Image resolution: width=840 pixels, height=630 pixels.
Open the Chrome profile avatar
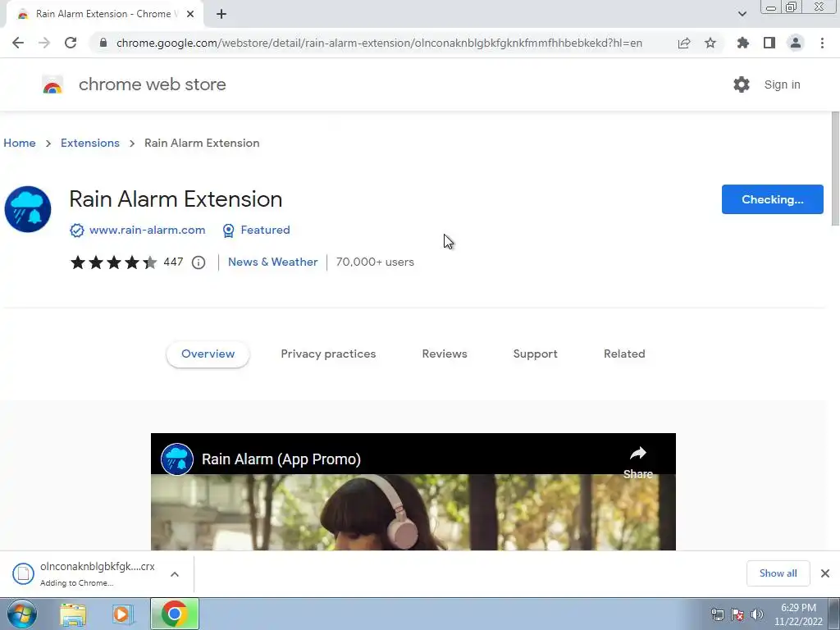pos(796,43)
